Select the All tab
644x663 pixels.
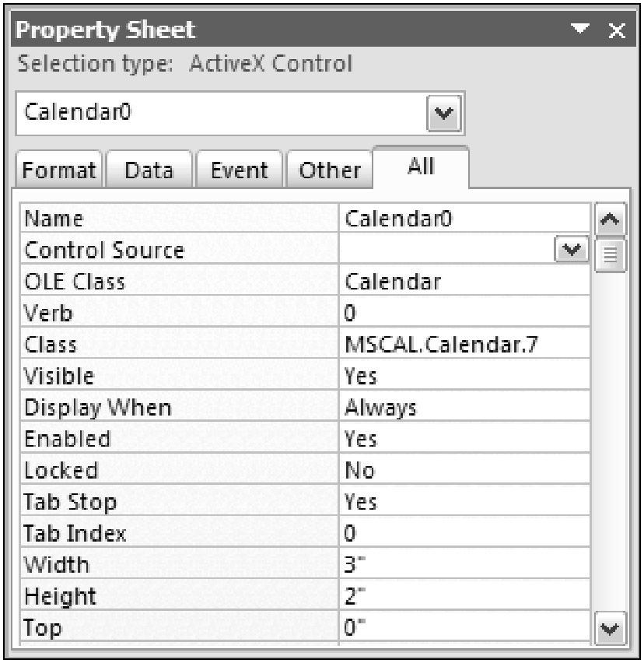click(x=420, y=167)
